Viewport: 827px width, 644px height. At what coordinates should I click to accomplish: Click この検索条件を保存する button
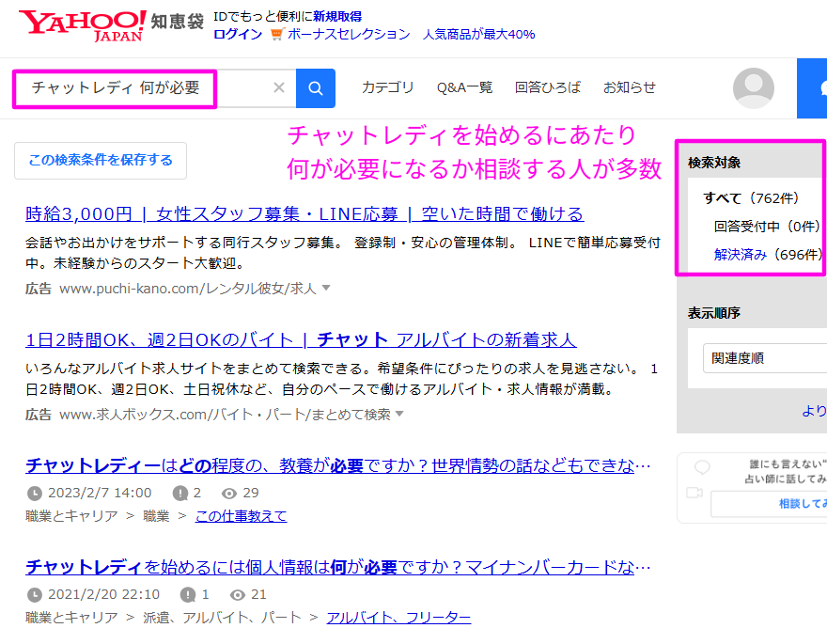[x=101, y=161]
